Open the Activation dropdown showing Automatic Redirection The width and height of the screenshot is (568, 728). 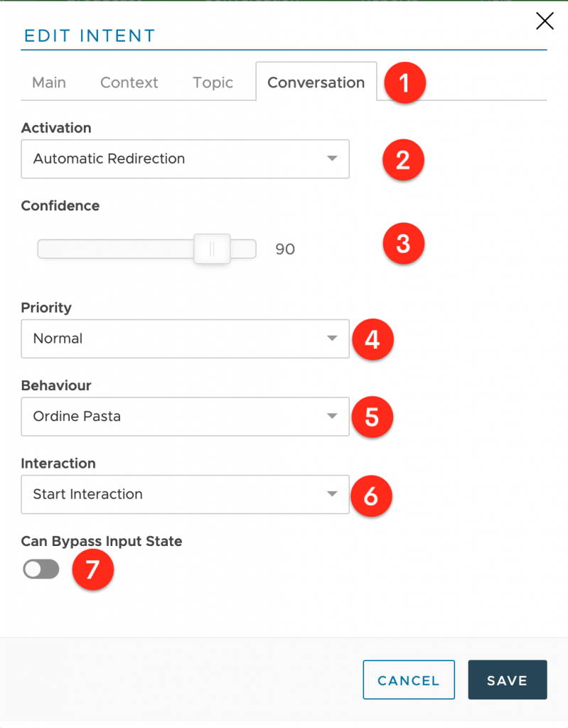click(x=185, y=159)
